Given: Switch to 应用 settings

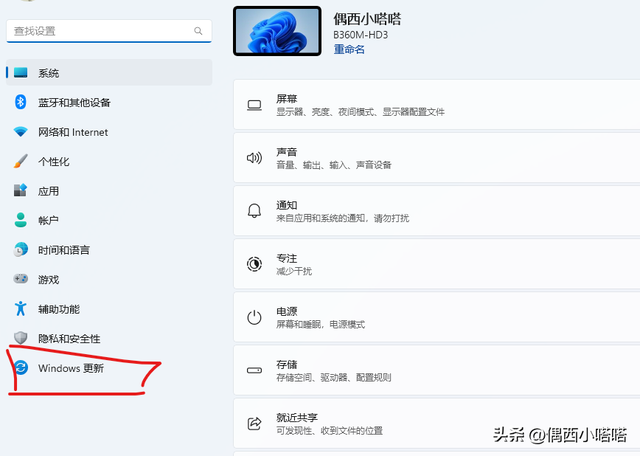Looking at the screenshot, I should (x=49, y=191).
